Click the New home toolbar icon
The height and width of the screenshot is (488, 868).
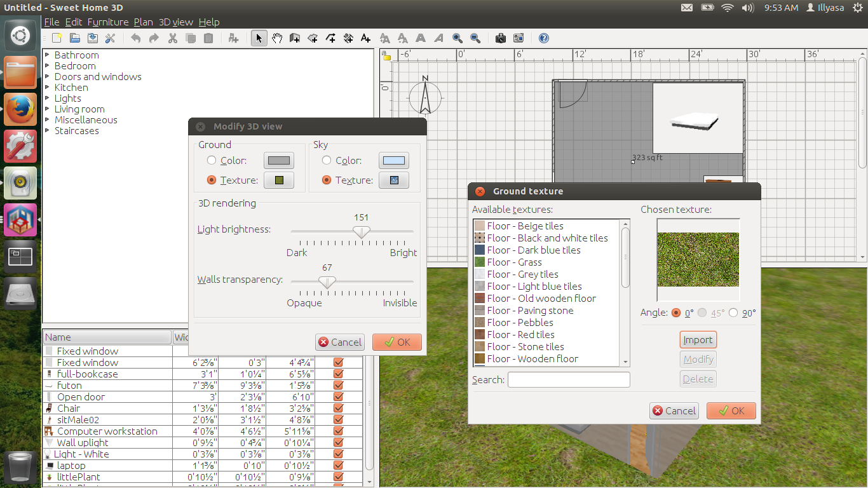[x=57, y=38]
